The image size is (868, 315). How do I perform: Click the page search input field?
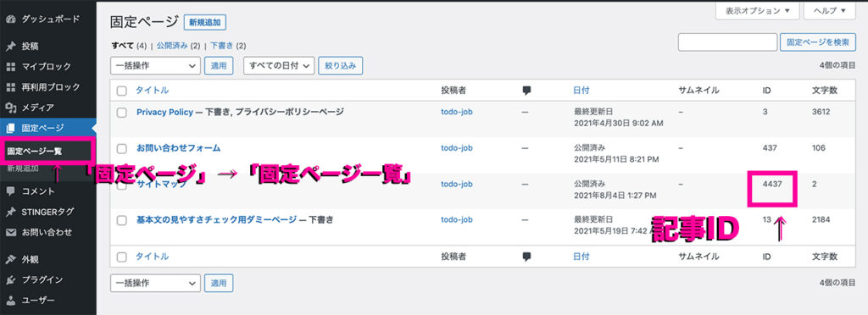tap(727, 42)
